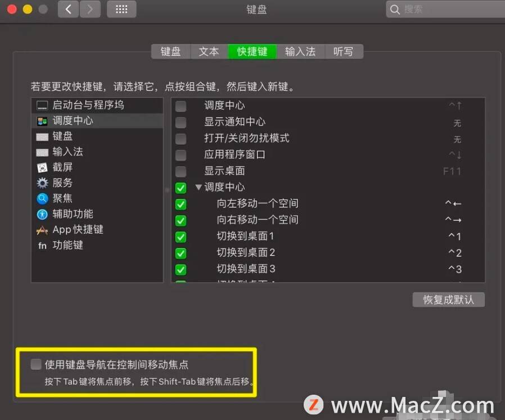The image size is (505, 420).
Task: Uncheck 向右移动一个空间 checkbox
Action: coord(181,220)
